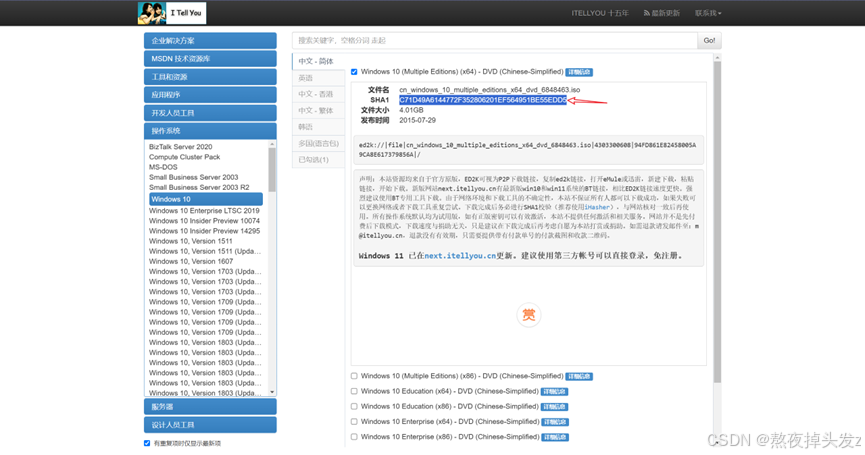Image resolution: width=865 pixels, height=455 pixels.
Task: Click the list scrollbar up arrow
Action: 272,144
